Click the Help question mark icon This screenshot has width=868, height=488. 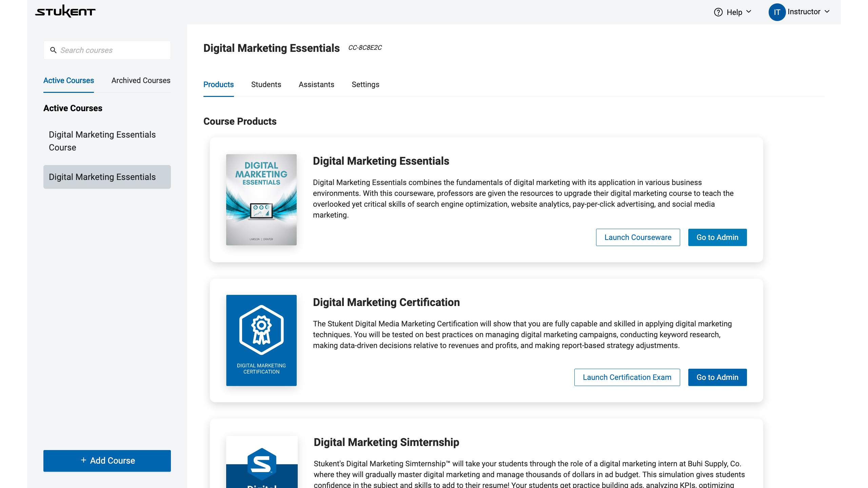pyautogui.click(x=718, y=12)
